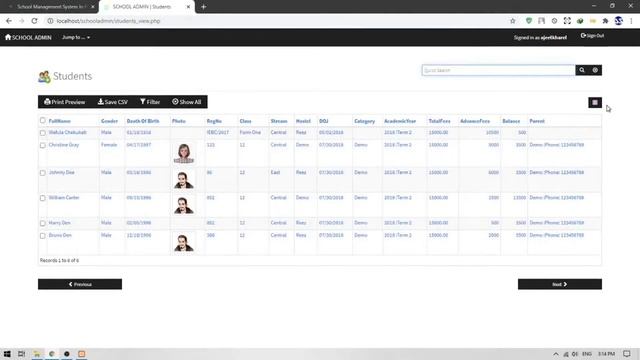The image size is (640, 360).
Task: Open Johnny Doe's photo thumbnail
Action: pos(184,180)
